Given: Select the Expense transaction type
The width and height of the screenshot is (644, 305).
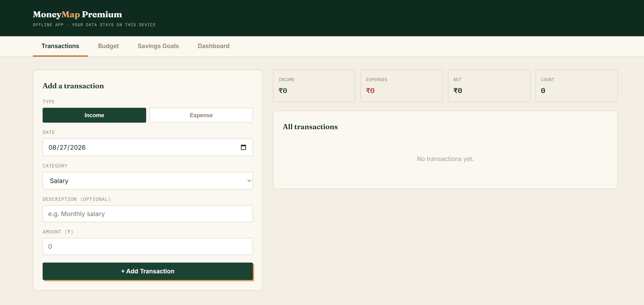Looking at the screenshot, I should pos(201,115).
